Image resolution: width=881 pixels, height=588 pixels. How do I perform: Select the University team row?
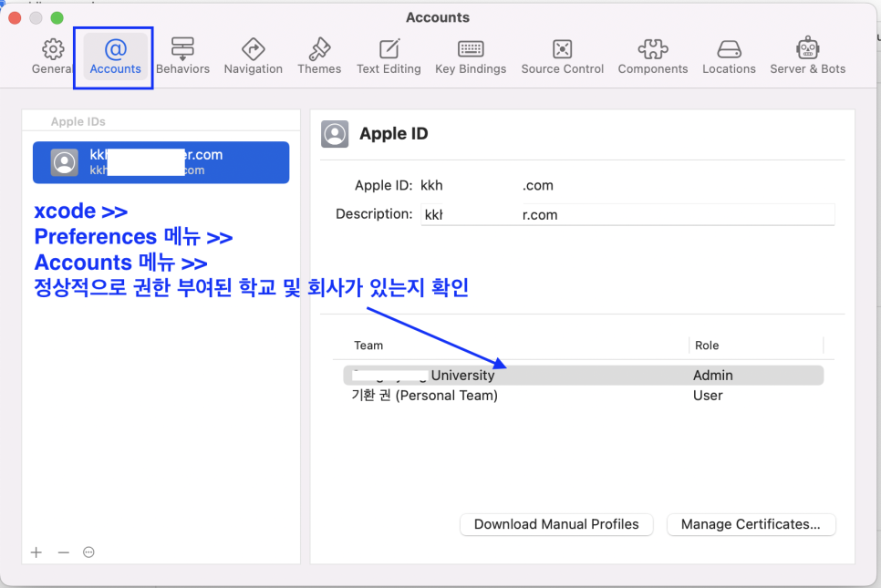click(x=583, y=376)
